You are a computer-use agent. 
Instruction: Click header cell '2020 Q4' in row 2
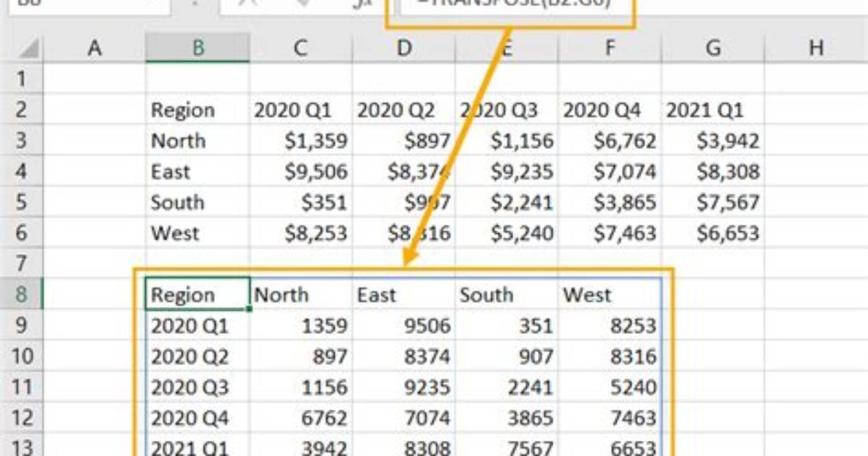click(x=610, y=110)
